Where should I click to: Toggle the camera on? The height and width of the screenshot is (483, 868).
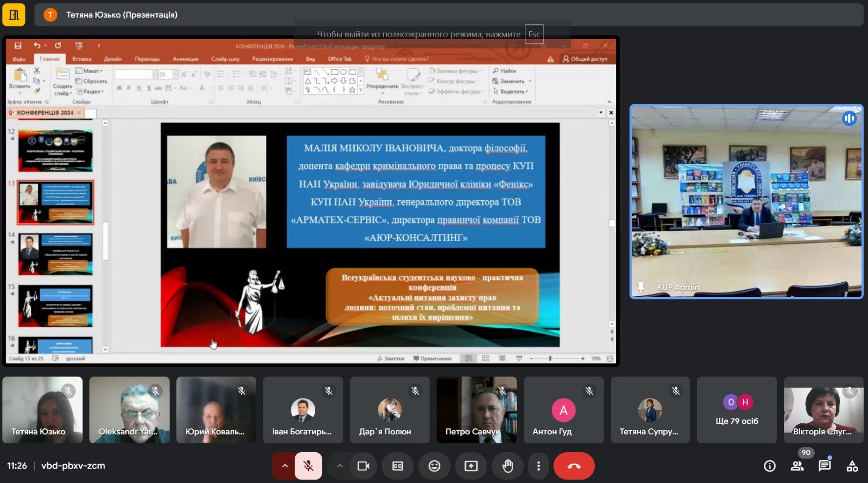(x=363, y=466)
